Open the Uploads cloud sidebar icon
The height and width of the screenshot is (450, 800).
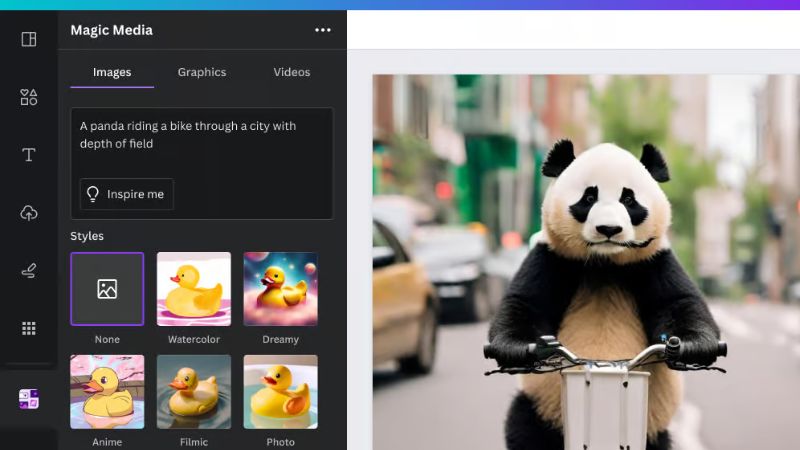29,213
